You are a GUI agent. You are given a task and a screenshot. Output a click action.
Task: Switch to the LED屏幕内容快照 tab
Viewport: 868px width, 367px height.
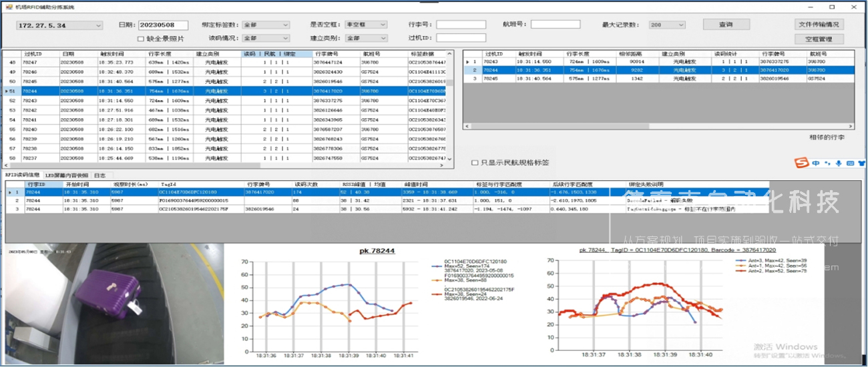pos(66,175)
